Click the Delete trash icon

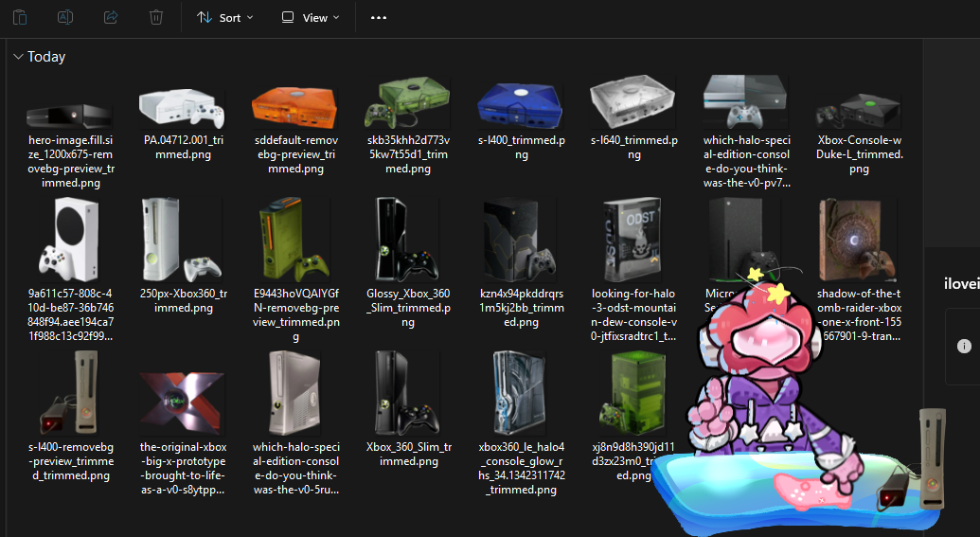156,17
